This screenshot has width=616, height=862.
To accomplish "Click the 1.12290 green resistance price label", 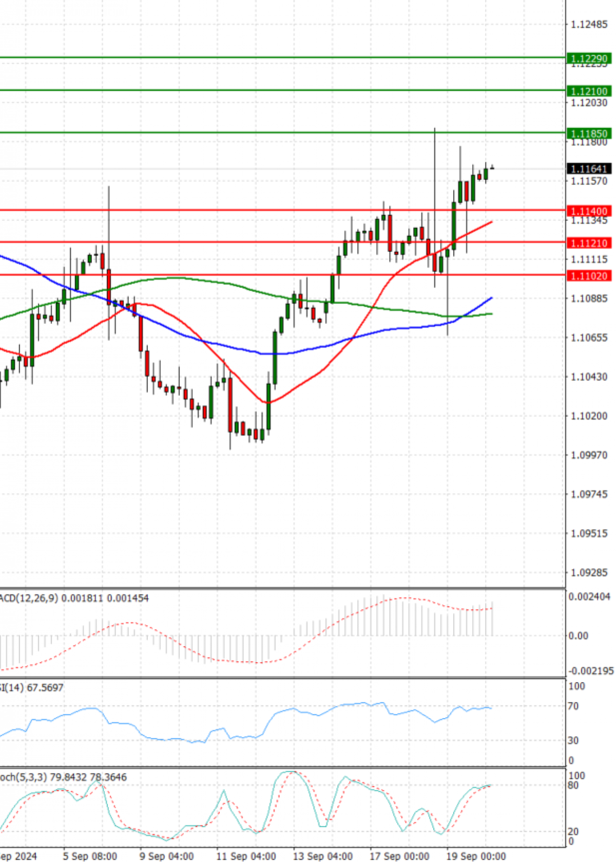I will point(589,59).
